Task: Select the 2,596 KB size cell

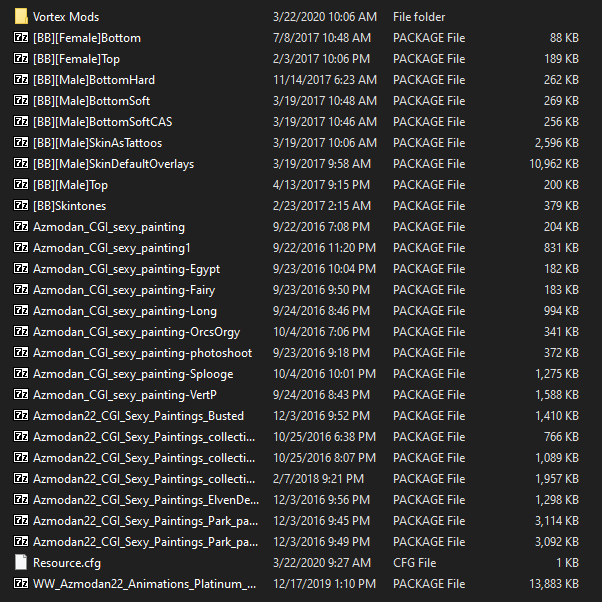Action: point(557,143)
